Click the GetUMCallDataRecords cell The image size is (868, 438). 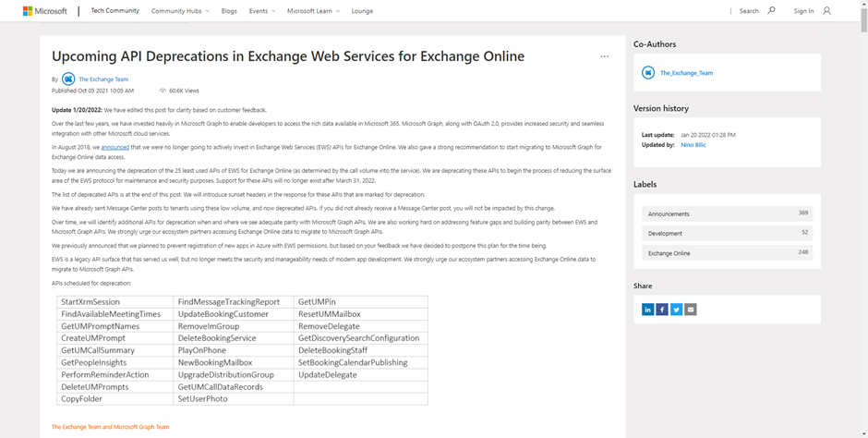click(234, 387)
